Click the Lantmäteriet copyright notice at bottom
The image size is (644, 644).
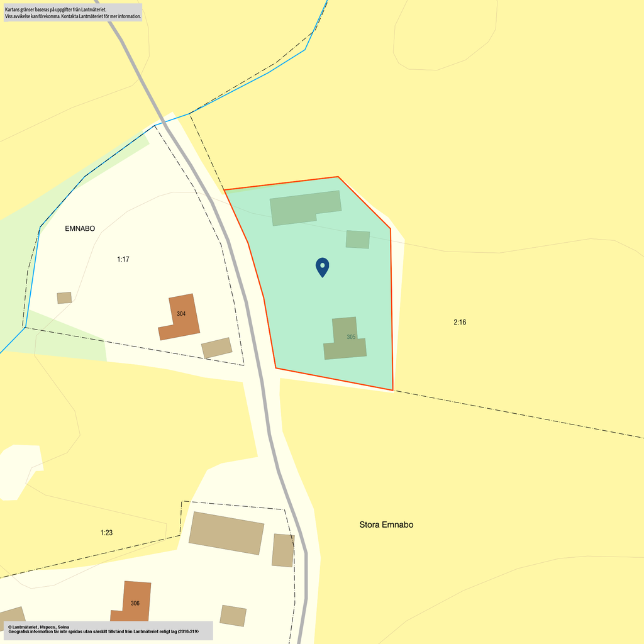pyautogui.click(x=108, y=630)
